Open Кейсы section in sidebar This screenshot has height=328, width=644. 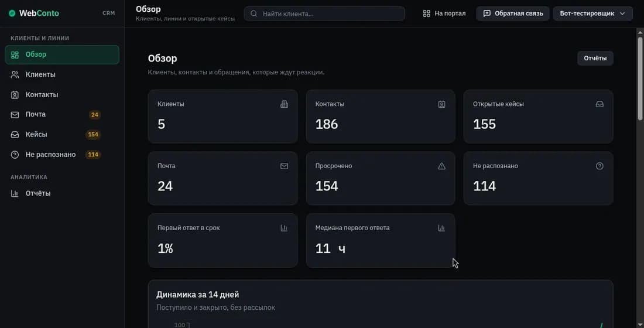click(x=62, y=134)
